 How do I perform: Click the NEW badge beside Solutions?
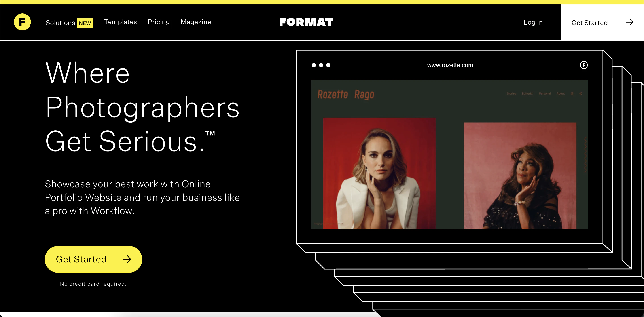[x=85, y=23]
